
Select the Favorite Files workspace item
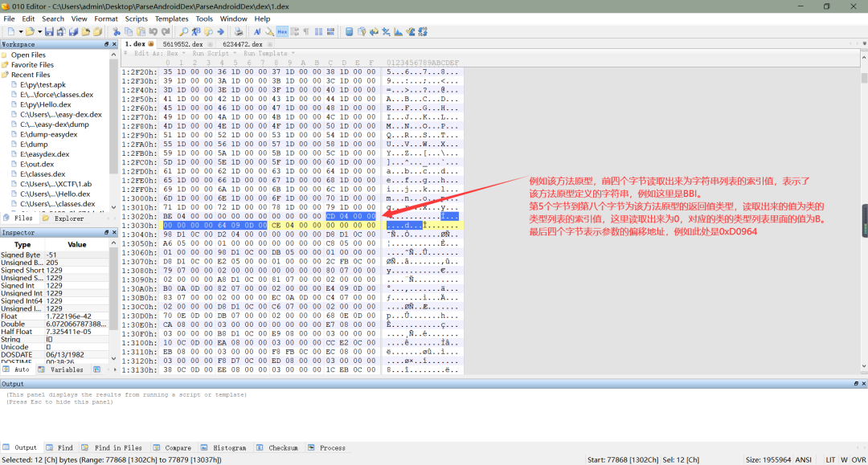(x=32, y=65)
